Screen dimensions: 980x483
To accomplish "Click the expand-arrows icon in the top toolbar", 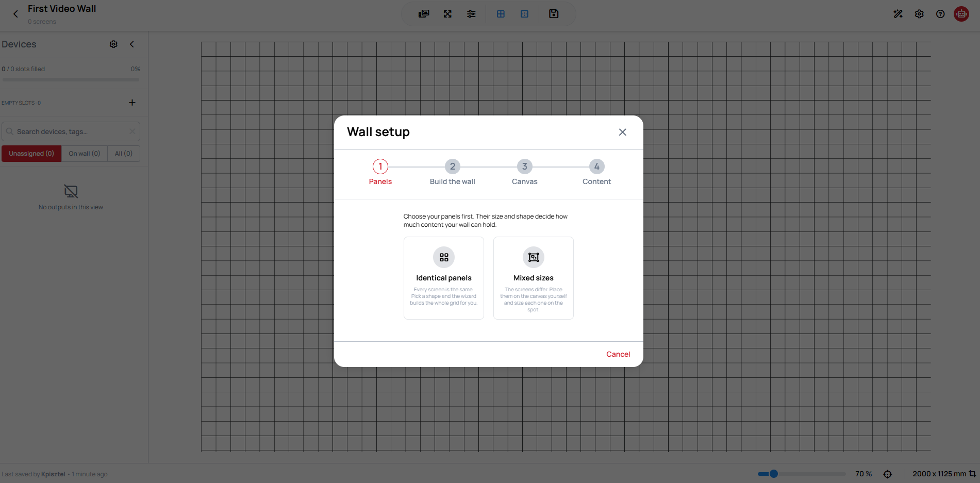I will 447,14.
